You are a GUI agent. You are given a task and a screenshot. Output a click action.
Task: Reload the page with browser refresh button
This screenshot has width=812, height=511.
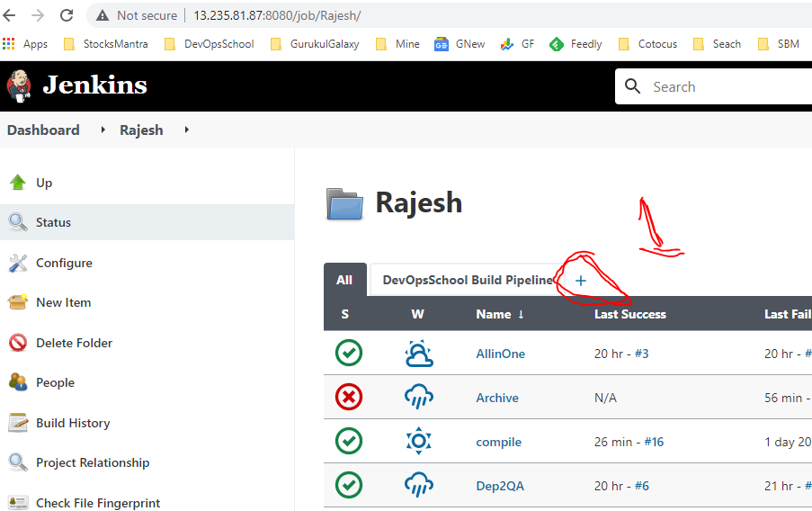[x=67, y=15]
